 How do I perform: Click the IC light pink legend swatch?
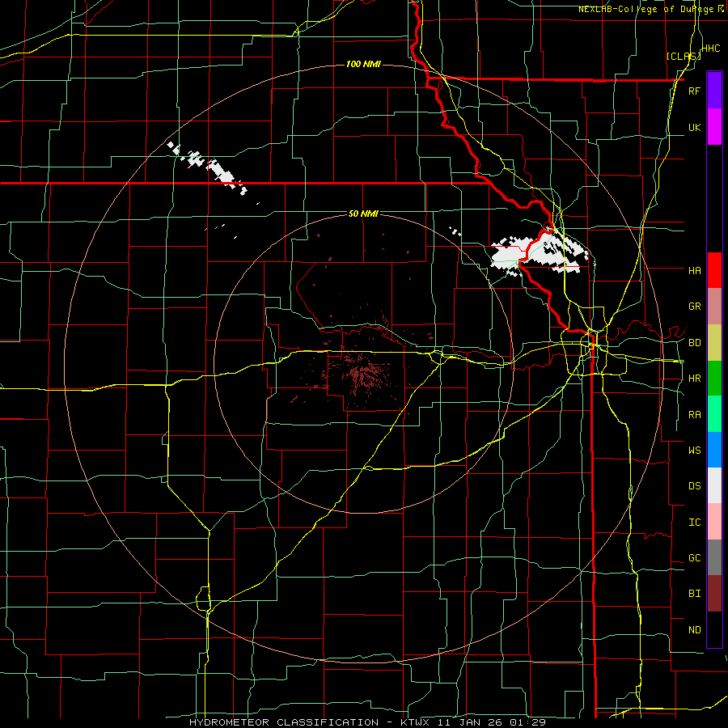tap(714, 522)
